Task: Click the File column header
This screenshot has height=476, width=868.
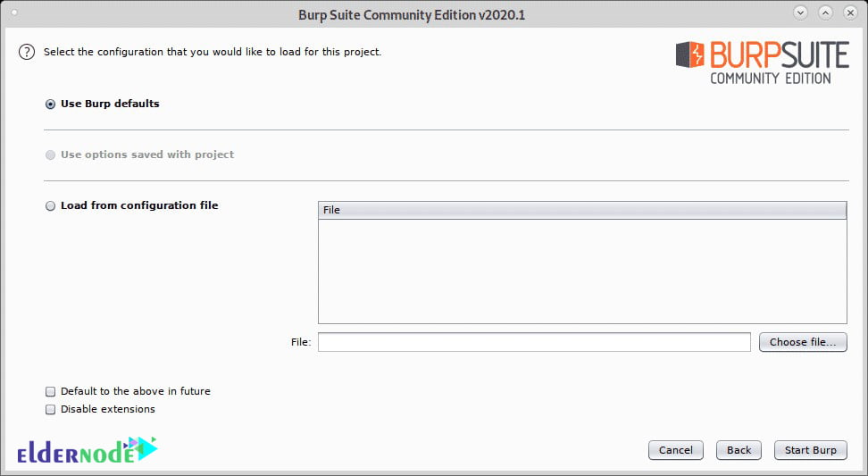Action: tap(582, 211)
